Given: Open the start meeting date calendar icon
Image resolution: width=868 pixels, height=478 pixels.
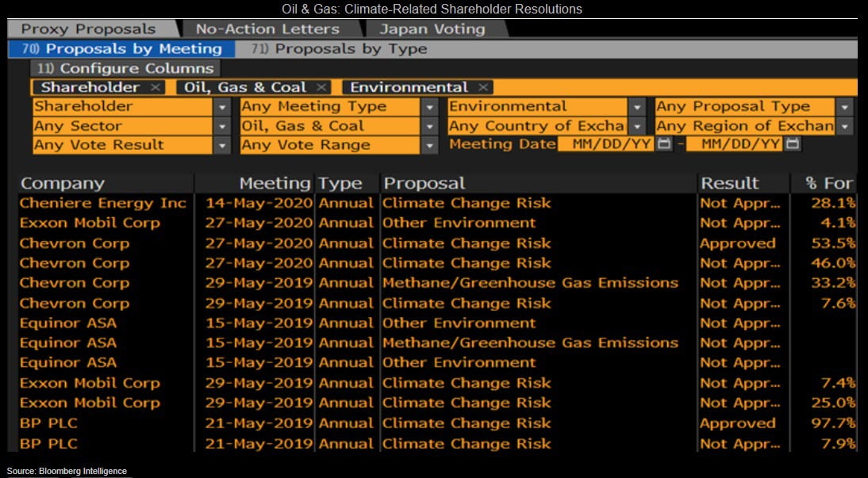Looking at the screenshot, I should (664, 144).
